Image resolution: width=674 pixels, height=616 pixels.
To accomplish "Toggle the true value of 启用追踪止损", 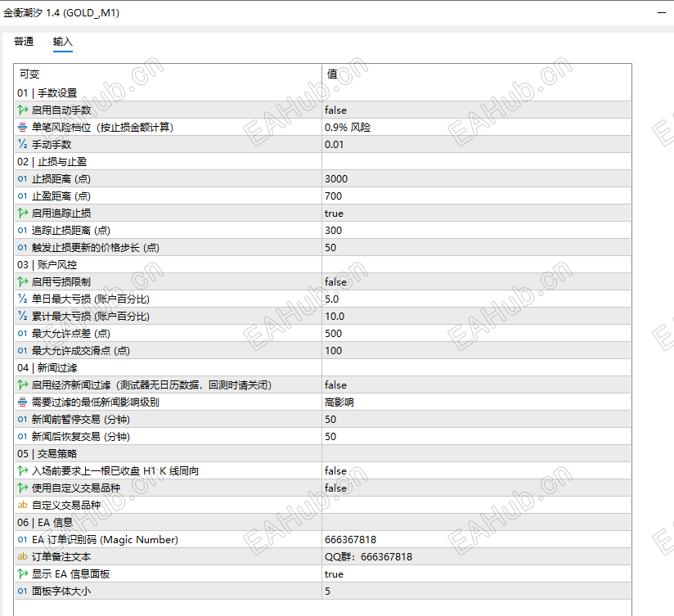I will [x=334, y=214].
